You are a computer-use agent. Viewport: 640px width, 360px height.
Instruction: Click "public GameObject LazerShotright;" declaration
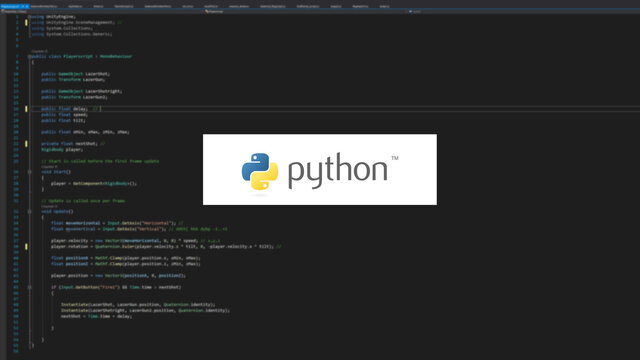point(82,91)
